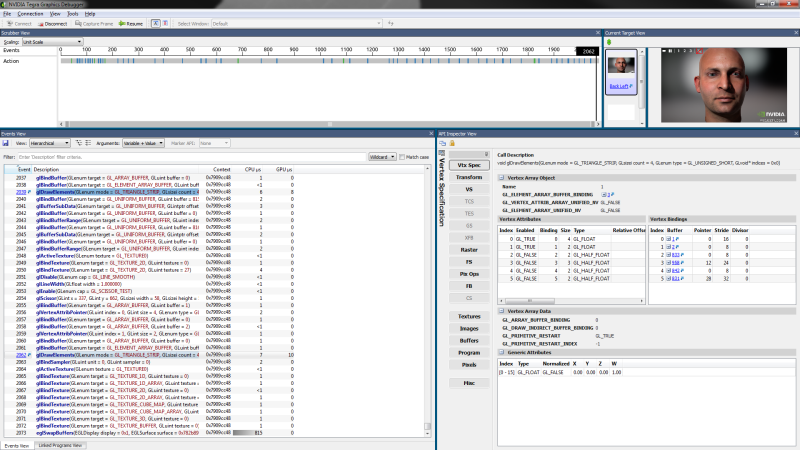
Task: Open the Wildcard filter type dropdown
Action: point(382,157)
